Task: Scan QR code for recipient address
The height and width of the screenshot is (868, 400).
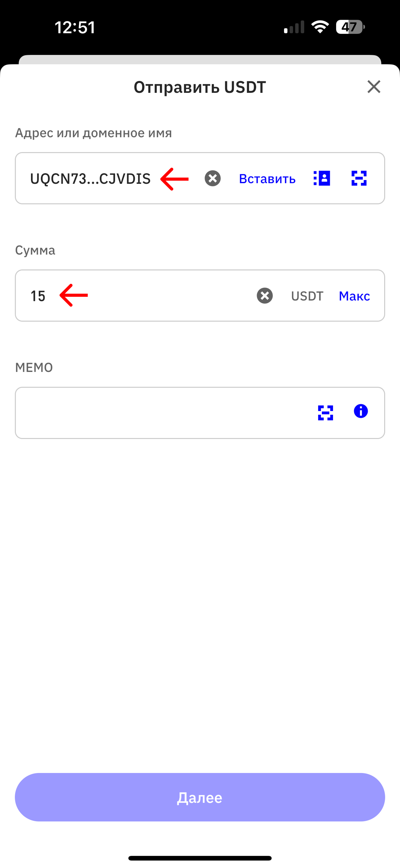Action: (x=359, y=178)
